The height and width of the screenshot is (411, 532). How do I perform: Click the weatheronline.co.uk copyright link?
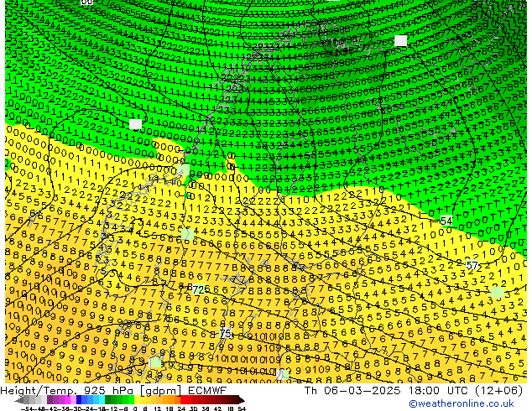point(462,403)
